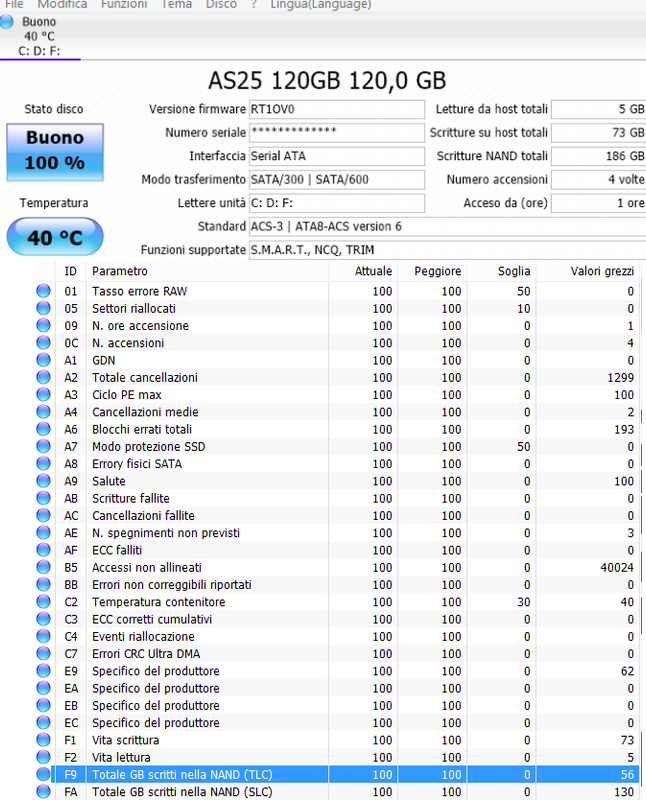Click the 40 °C temperature button
The width and height of the screenshot is (646, 800).
coord(55,237)
